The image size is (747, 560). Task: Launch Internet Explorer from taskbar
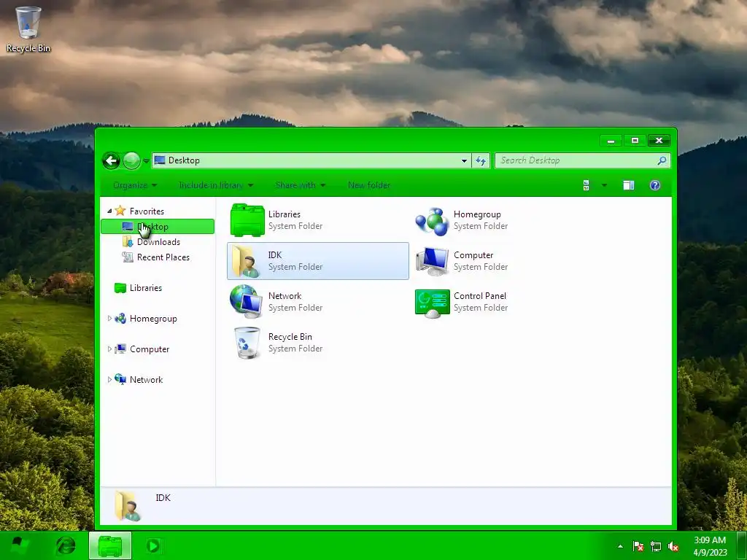pos(66,545)
